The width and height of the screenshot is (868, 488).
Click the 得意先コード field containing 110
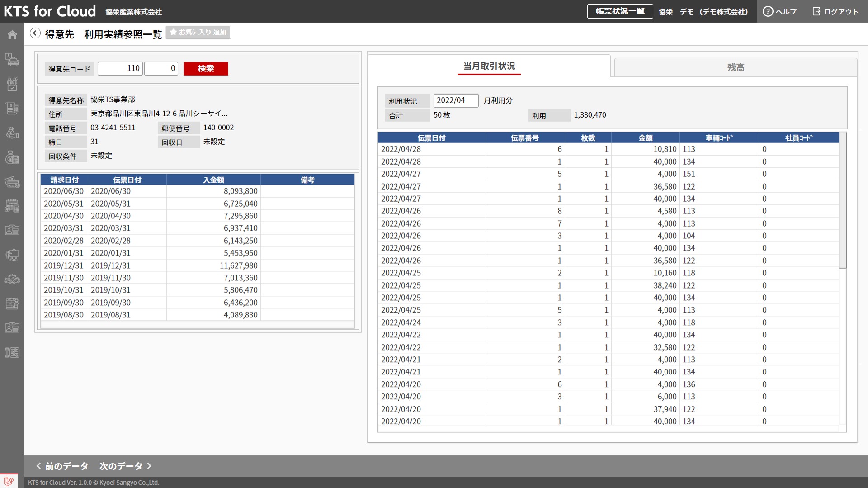pos(120,68)
